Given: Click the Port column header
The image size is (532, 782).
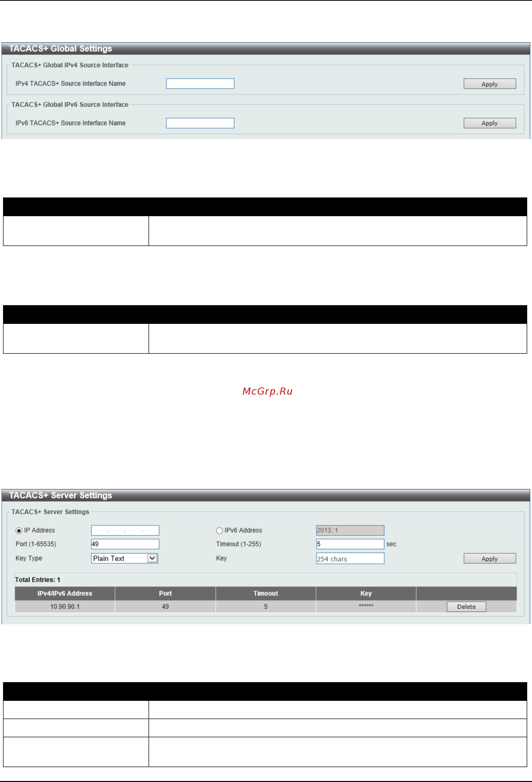Looking at the screenshot, I should coord(165,594).
